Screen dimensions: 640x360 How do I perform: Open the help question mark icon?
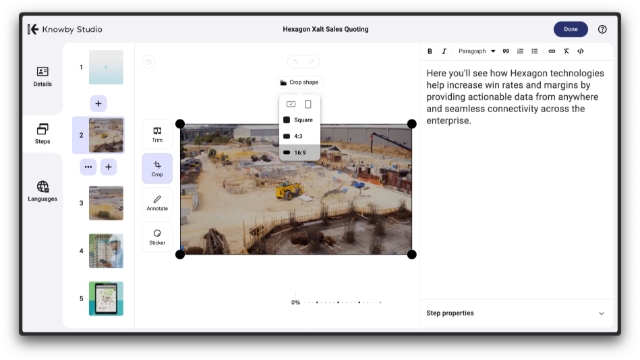pos(602,29)
